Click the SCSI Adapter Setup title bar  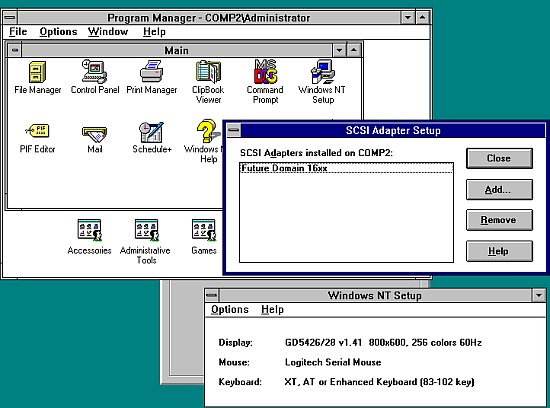pyautogui.click(x=393, y=131)
